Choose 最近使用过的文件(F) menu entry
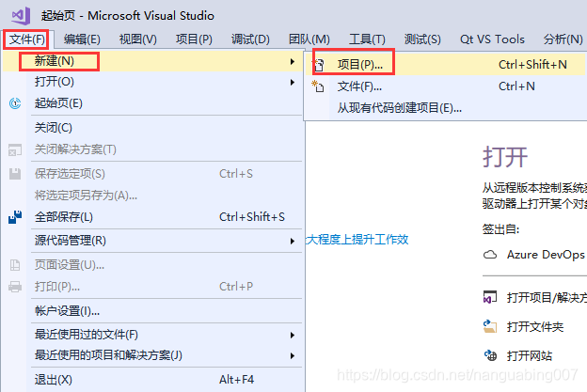Viewport: 587px width, 392px height. pyautogui.click(x=152, y=335)
